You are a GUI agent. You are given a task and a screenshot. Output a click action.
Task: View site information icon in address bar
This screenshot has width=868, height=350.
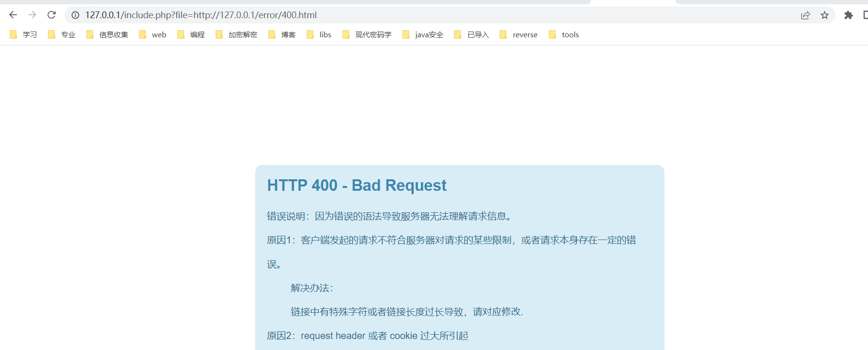pos(75,15)
